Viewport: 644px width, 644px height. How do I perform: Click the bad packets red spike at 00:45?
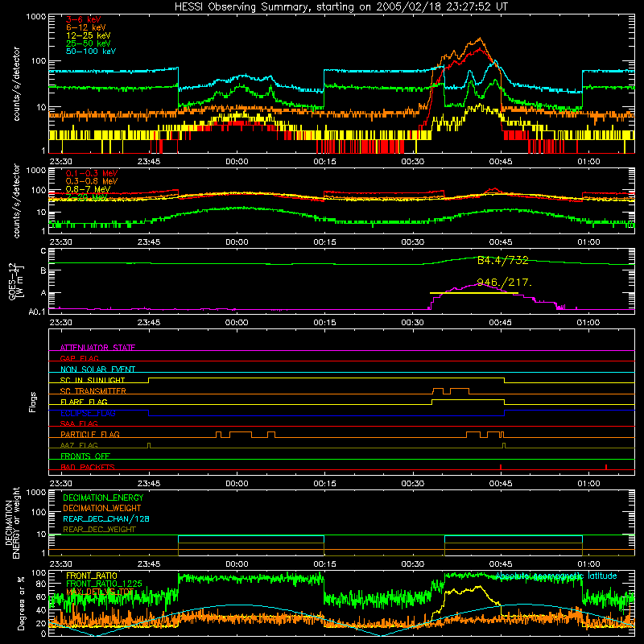coord(501,467)
